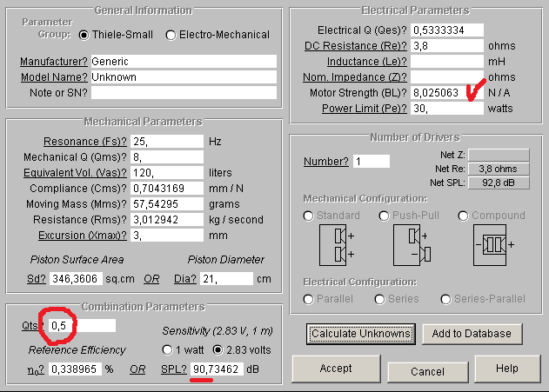The height and width of the screenshot is (392, 549).
Task: Click the Compliance (Cms) input field
Action: pos(167,189)
